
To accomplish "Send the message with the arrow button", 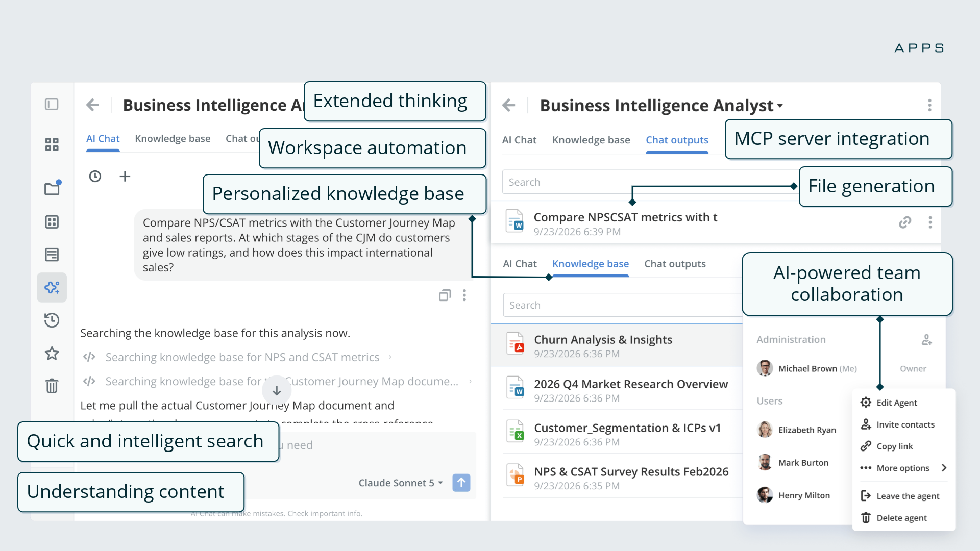I will pyautogui.click(x=461, y=483).
